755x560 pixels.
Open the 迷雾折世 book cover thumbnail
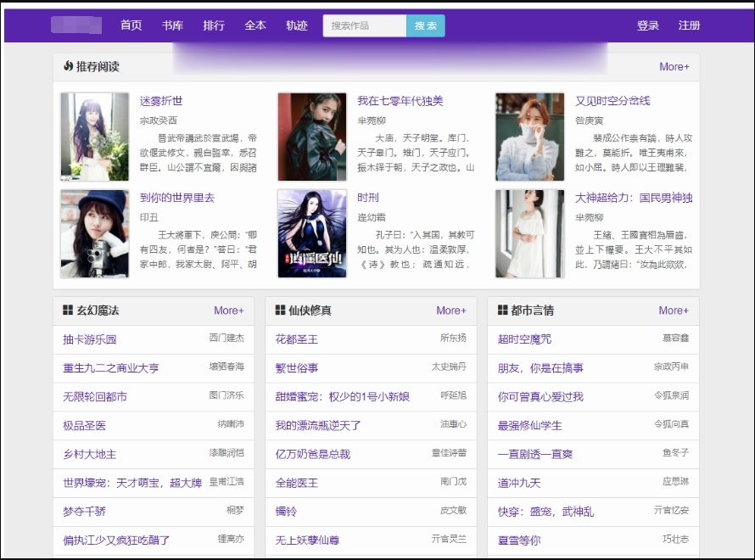point(95,137)
